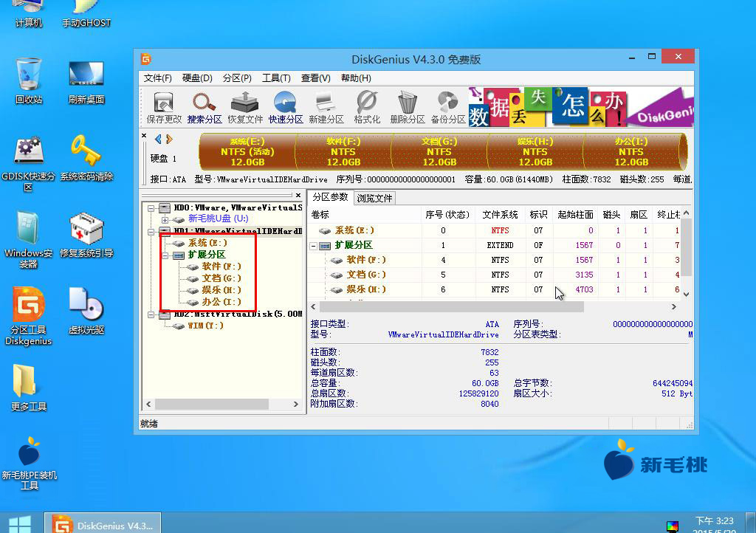Open 修复系统引导 desktop icon

tap(86, 235)
